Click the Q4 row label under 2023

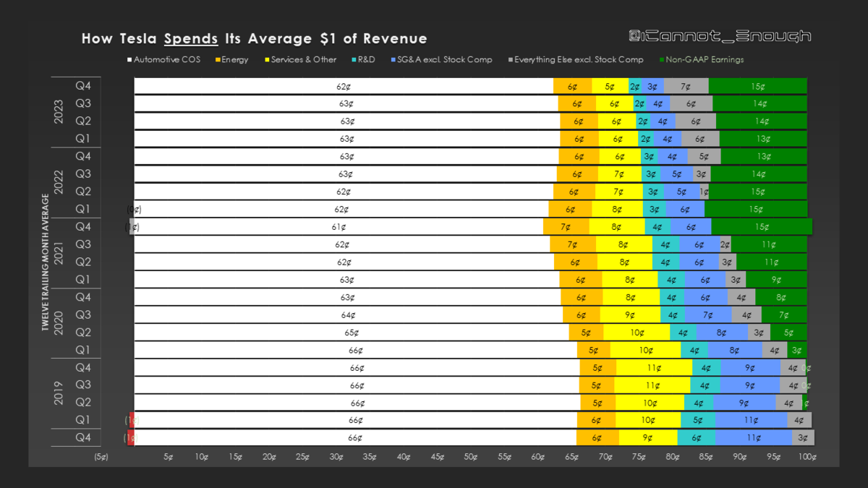click(x=83, y=86)
